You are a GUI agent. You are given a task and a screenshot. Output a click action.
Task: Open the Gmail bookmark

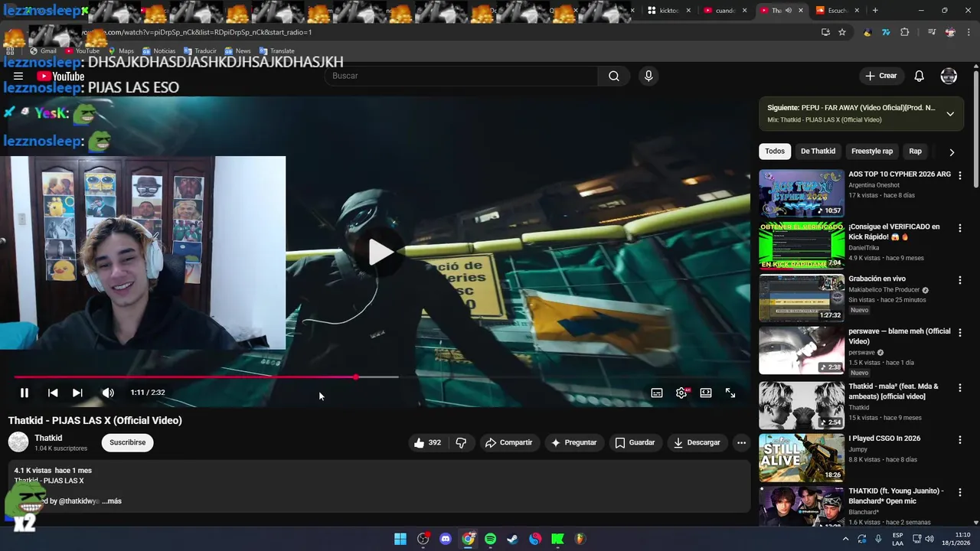(43, 51)
